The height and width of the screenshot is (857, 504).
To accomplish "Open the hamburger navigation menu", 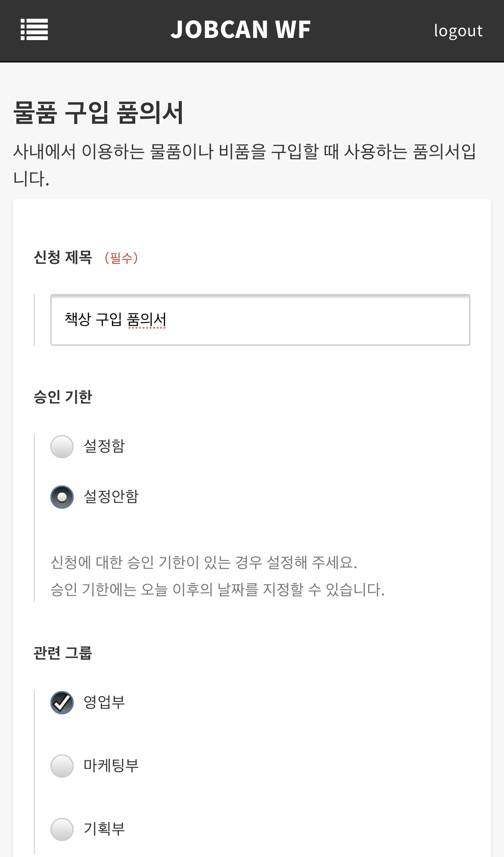I will (x=34, y=30).
